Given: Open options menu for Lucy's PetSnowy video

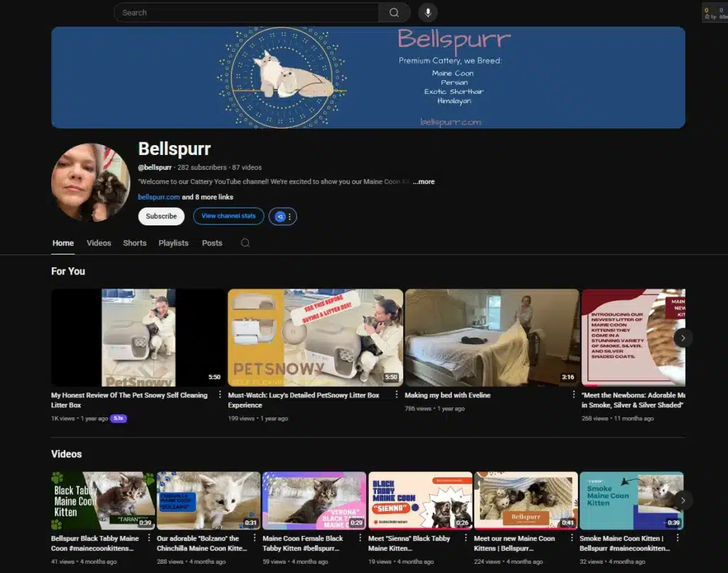Looking at the screenshot, I should coord(396,395).
